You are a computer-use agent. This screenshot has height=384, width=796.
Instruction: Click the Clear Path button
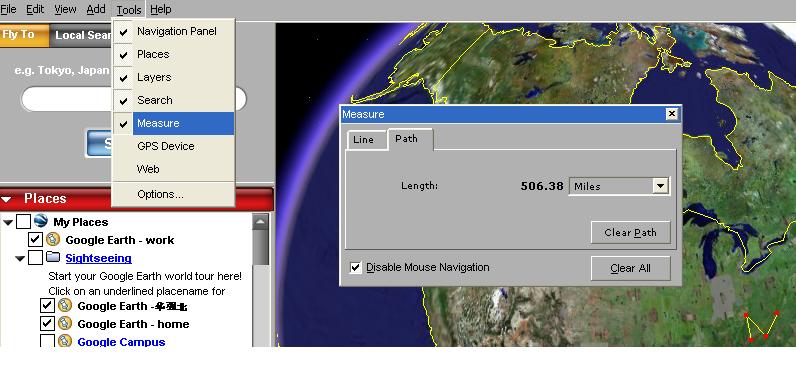(631, 233)
